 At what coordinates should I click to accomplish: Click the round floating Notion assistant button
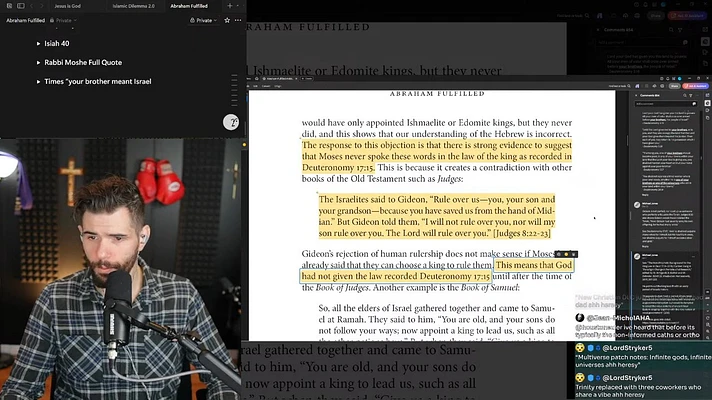[231, 122]
